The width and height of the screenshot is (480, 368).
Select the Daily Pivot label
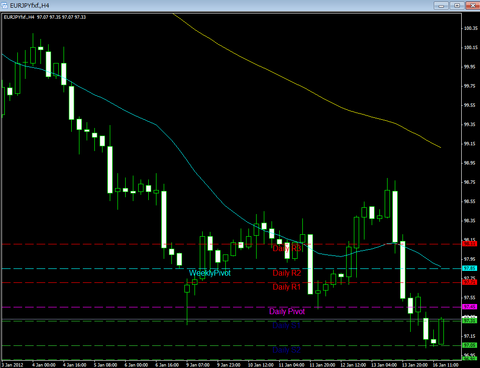287,311
